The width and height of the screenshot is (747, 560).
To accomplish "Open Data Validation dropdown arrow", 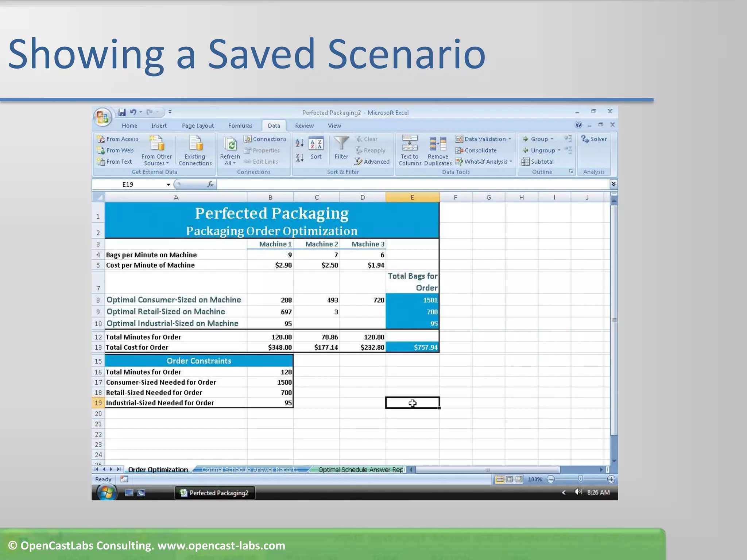I will pos(510,139).
